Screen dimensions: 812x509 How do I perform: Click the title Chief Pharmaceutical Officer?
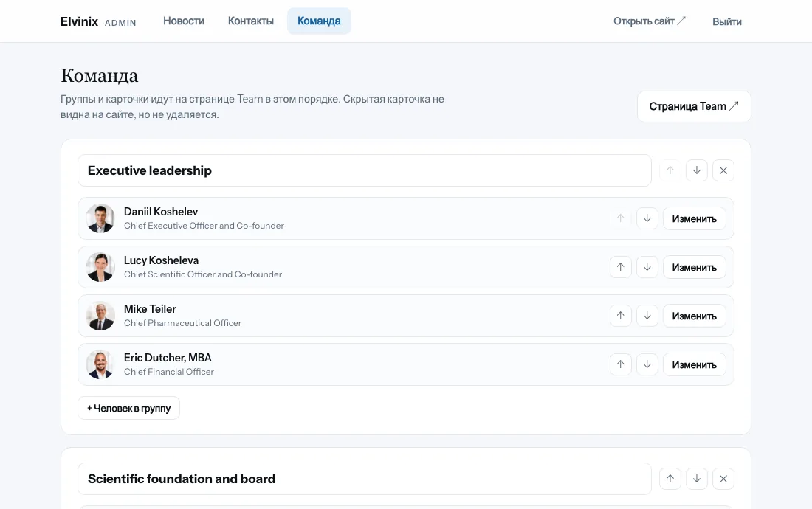[182, 323]
